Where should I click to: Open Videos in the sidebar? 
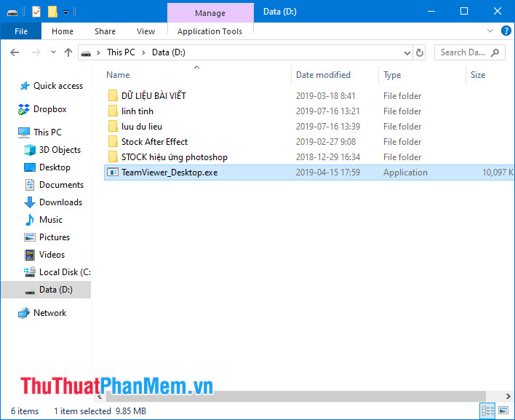click(44, 255)
